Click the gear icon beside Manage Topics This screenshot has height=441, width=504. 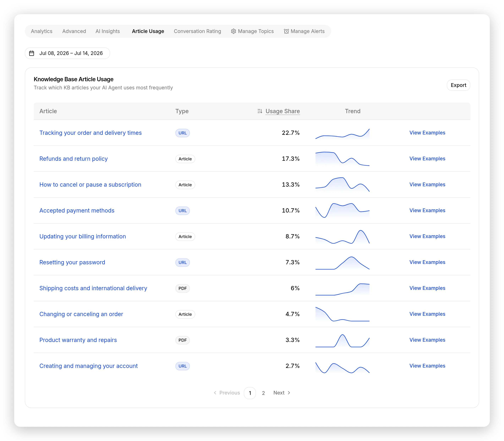[x=233, y=31]
